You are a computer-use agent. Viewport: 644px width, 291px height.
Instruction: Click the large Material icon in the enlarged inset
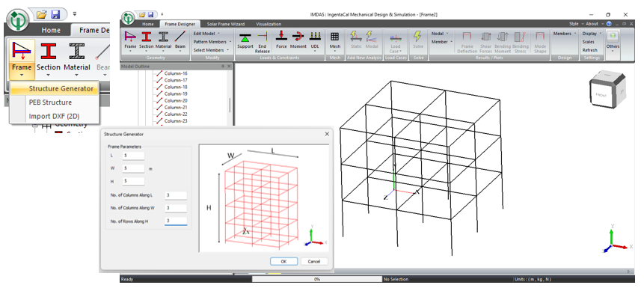point(77,51)
